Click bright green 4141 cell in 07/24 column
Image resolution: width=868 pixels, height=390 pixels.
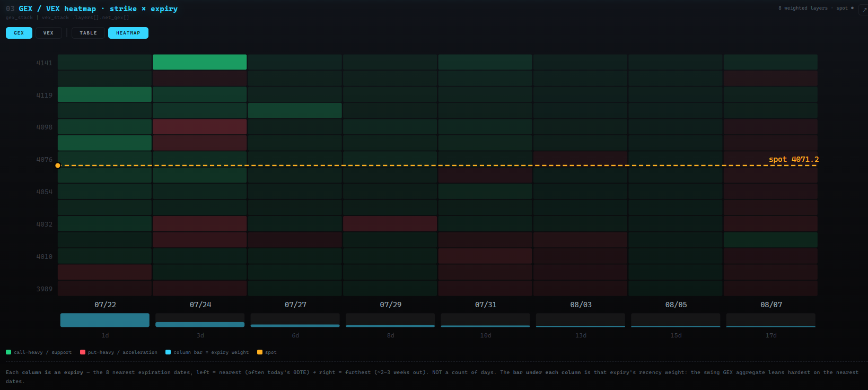tap(200, 62)
